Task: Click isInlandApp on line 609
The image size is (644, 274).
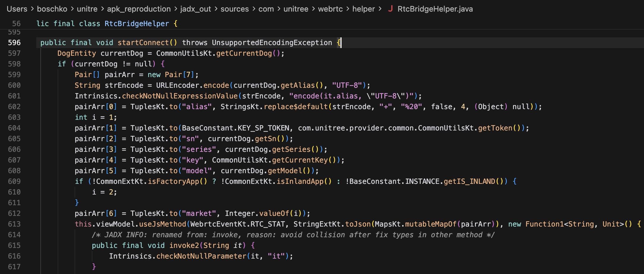Action: (300, 181)
